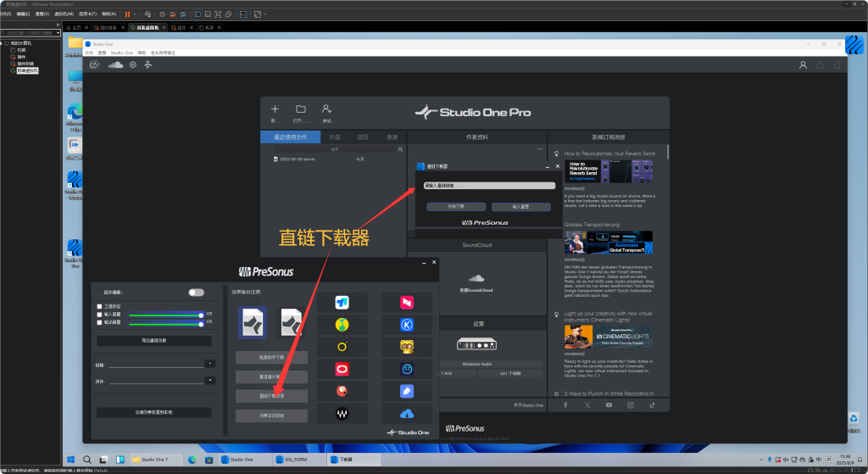Click the 电音助手下载 button
The height and width of the screenshot is (474, 868).
coord(271,357)
